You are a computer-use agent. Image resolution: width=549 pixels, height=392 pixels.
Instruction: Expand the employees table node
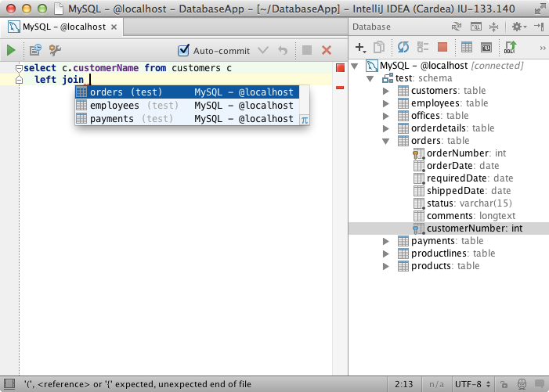pos(386,103)
